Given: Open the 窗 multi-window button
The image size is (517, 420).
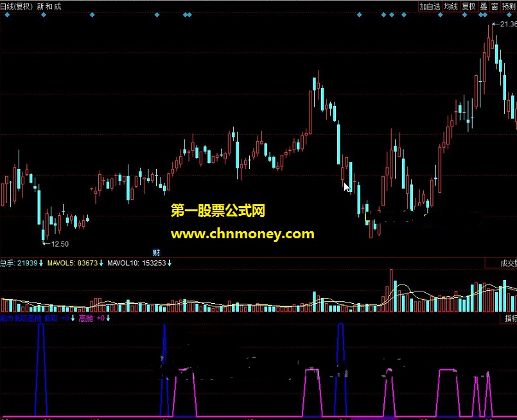Looking at the screenshot, I should point(495,6).
